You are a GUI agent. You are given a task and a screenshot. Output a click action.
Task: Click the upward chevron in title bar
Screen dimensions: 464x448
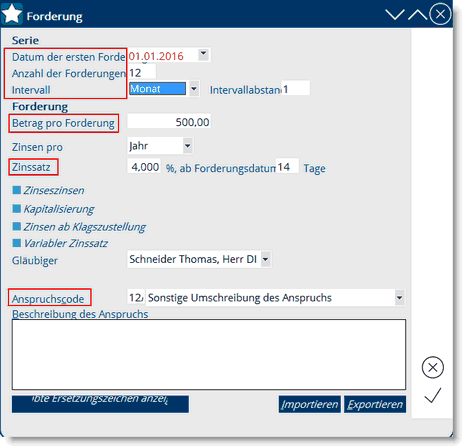[417, 14]
